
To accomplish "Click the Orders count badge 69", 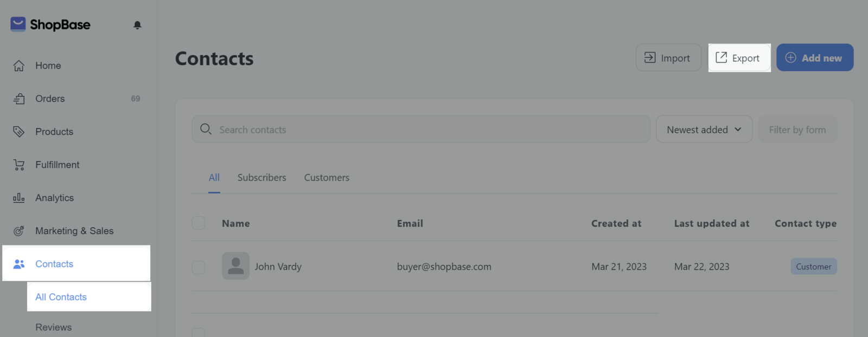I will pos(136,99).
